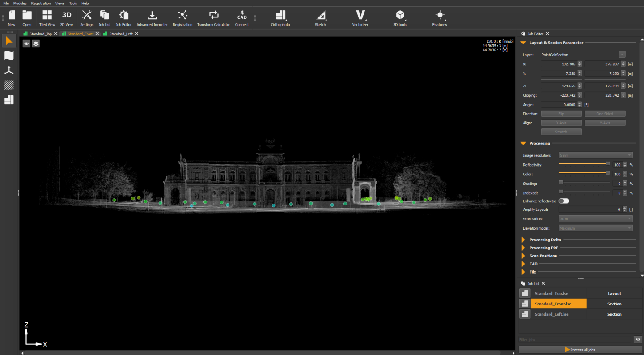Open the 3D View tool
The image size is (644, 355).
click(x=66, y=18)
